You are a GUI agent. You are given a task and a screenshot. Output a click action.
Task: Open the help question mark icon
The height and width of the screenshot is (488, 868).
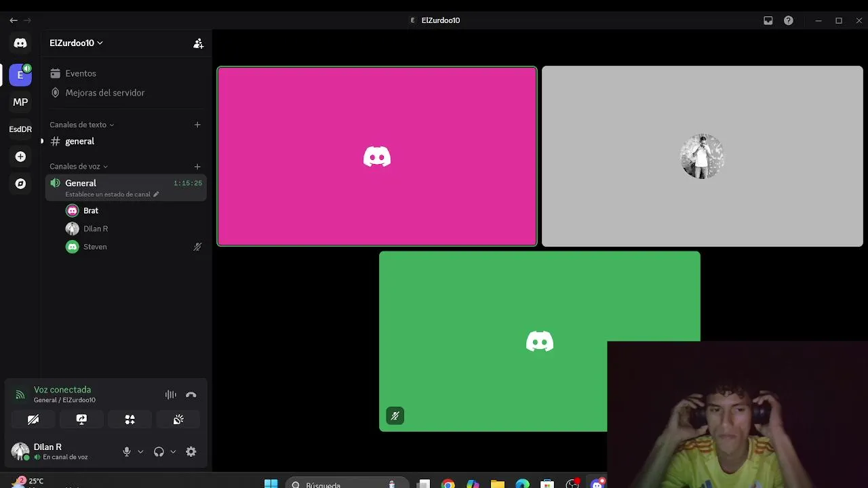coord(789,20)
